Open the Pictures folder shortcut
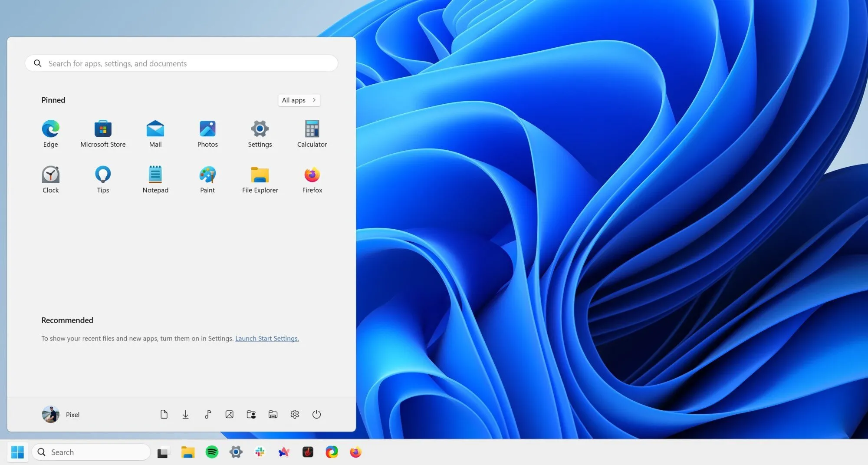Image resolution: width=868 pixels, height=465 pixels. tap(229, 414)
